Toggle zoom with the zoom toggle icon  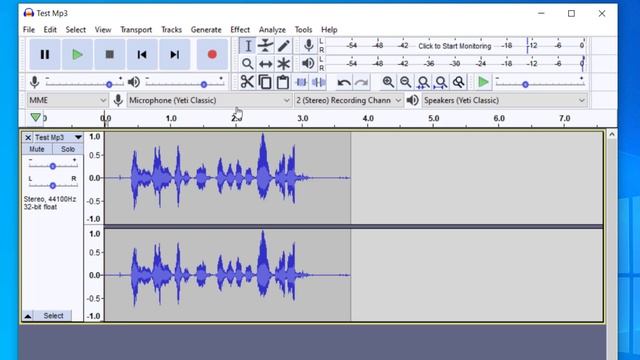tap(458, 82)
